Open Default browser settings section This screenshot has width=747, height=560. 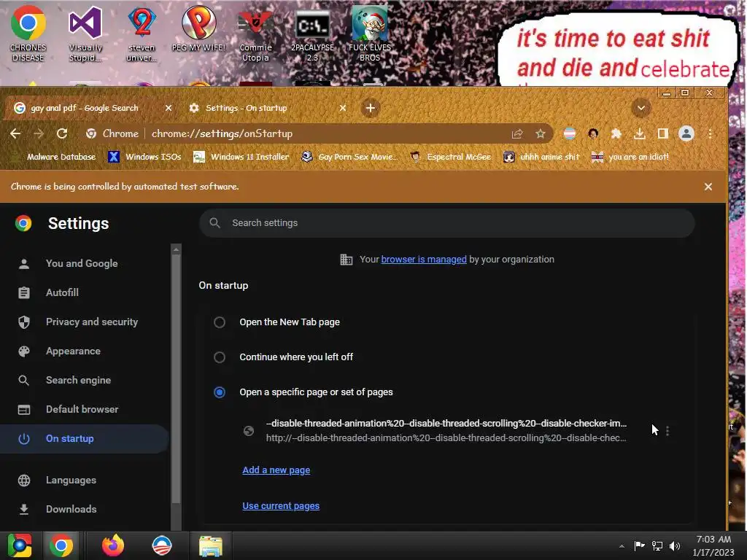coord(84,409)
